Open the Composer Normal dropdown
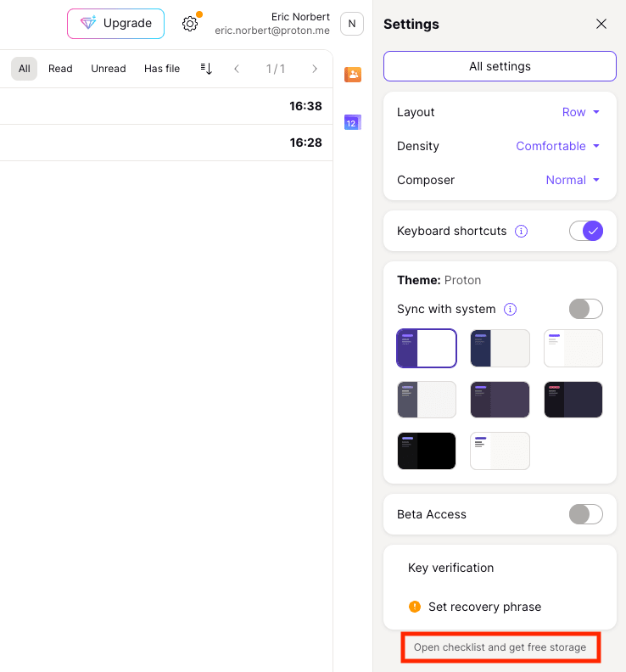 (x=573, y=180)
